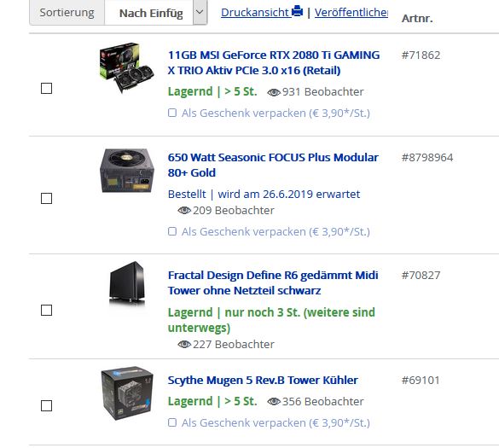
Task: Click the eye icon next to 209 Beobachter
Action: click(x=184, y=211)
